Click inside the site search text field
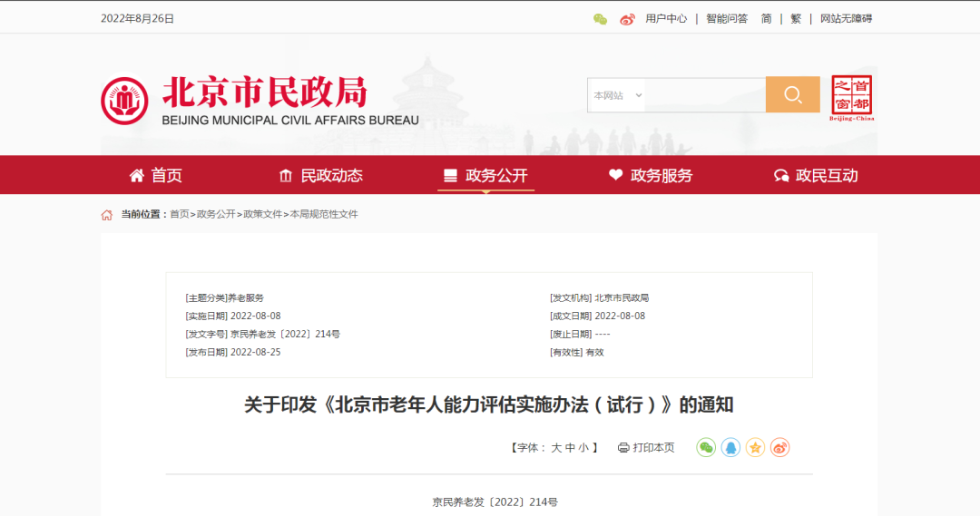Image resolution: width=980 pixels, height=516 pixels. tap(706, 95)
